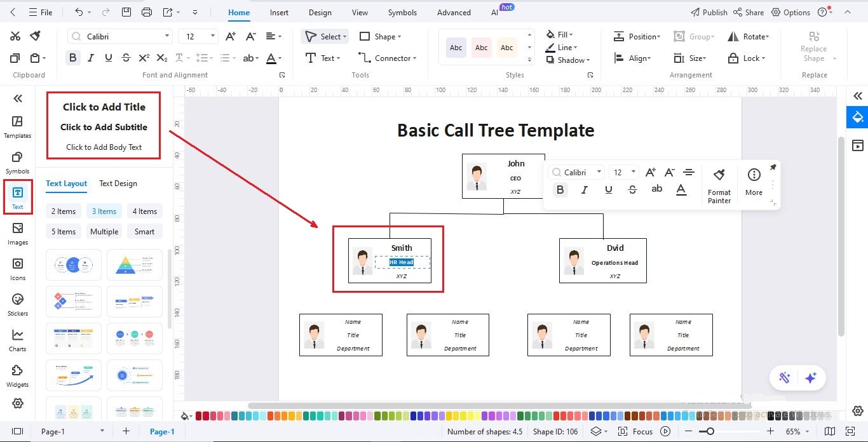Click the 3 Items filter button

pyautogui.click(x=104, y=211)
